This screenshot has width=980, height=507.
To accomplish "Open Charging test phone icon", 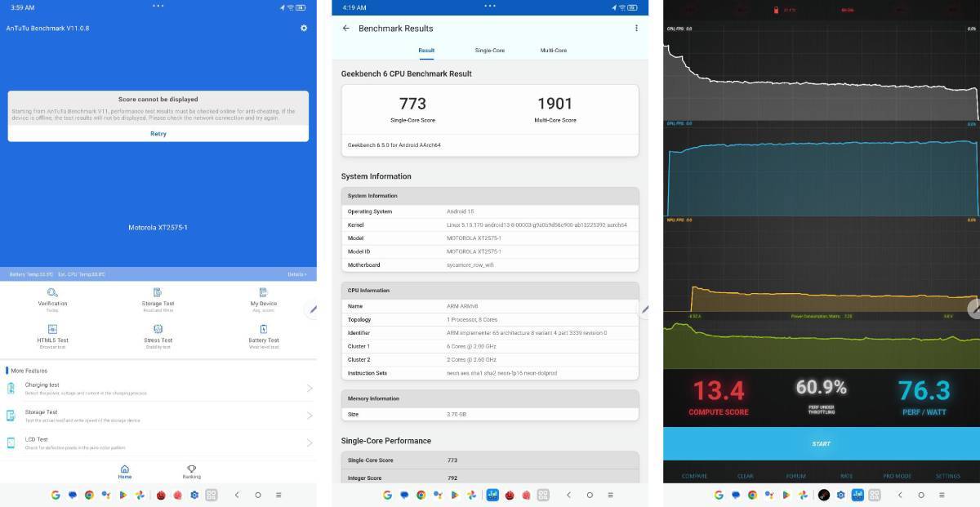I will 11,388.
